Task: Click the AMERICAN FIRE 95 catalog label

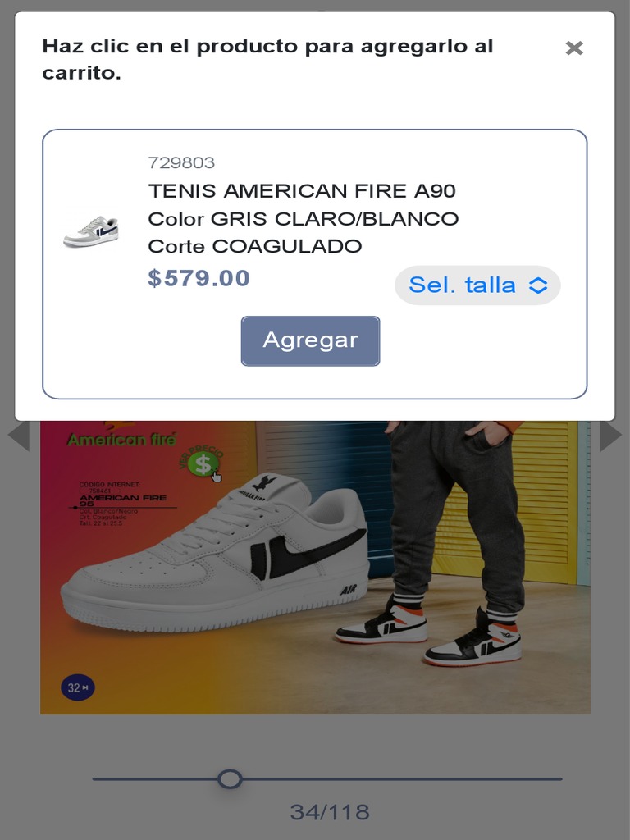Action: pos(123,500)
